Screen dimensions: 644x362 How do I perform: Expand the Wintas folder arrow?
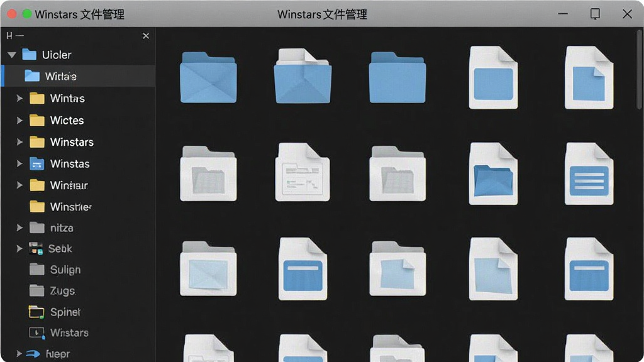(19, 98)
